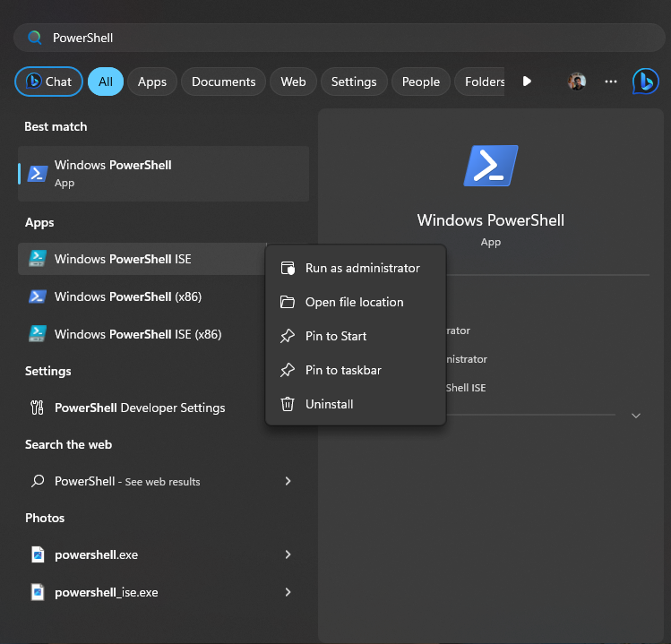Select Pin to taskbar option
This screenshot has width=671, height=644.
pos(343,370)
